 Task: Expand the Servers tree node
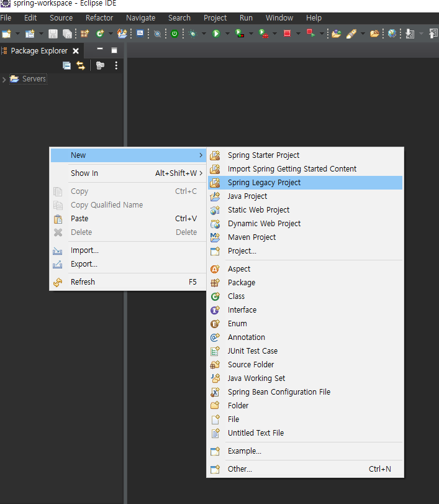[x=4, y=80]
